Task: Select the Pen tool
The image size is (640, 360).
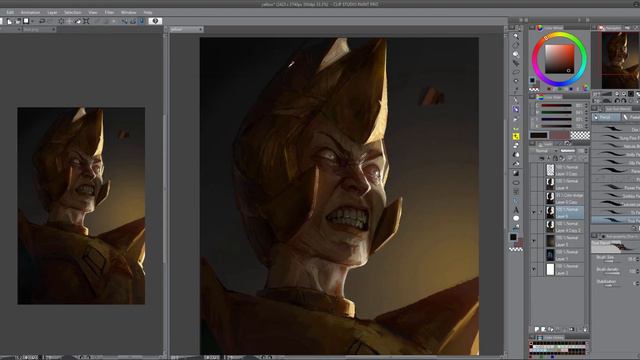Action: tap(516, 100)
